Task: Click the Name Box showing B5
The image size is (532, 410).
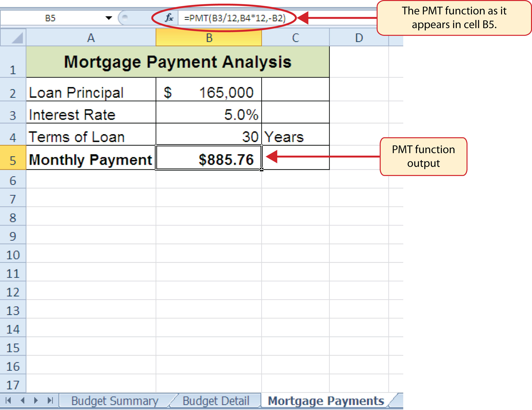Action: point(50,18)
